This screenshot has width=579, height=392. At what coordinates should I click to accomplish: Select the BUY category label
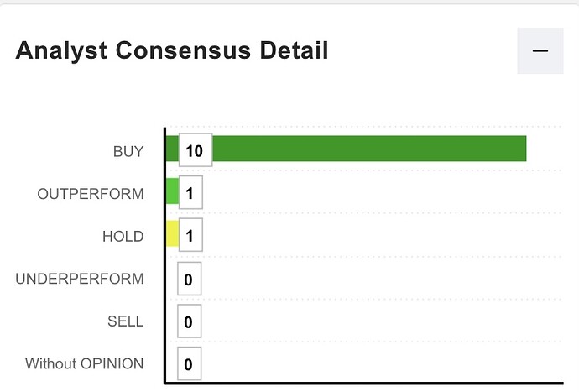point(128,152)
